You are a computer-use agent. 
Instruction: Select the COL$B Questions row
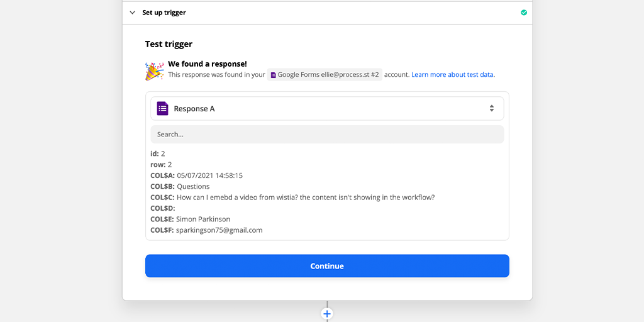(x=180, y=186)
